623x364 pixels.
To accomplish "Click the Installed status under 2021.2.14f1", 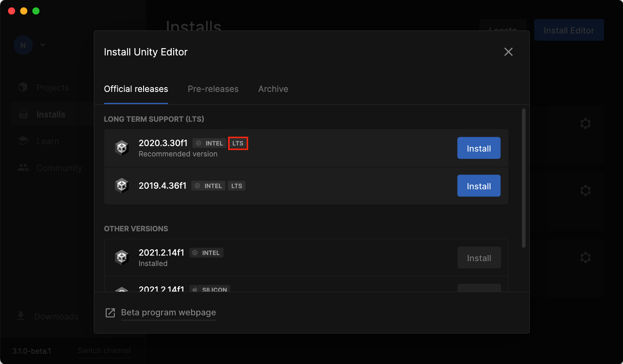I will [153, 263].
